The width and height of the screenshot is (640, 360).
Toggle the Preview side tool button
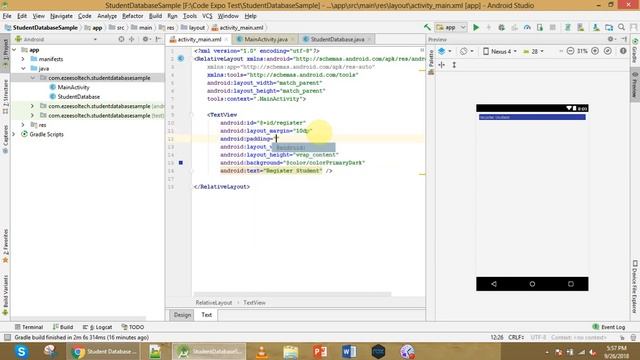(x=635, y=85)
